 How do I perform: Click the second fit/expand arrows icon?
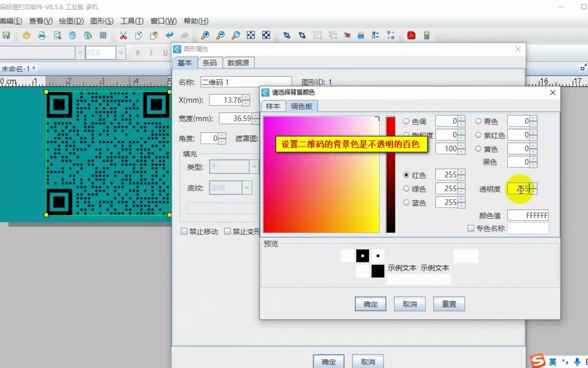[x=266, y=35]
